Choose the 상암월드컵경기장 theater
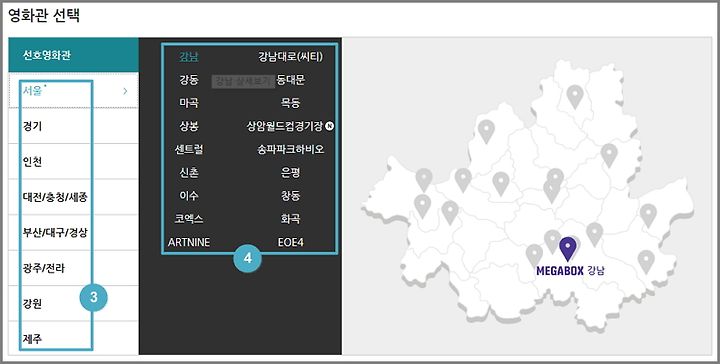Image resolution: width=720 pixels, height=364 pixels. (285, 126)
